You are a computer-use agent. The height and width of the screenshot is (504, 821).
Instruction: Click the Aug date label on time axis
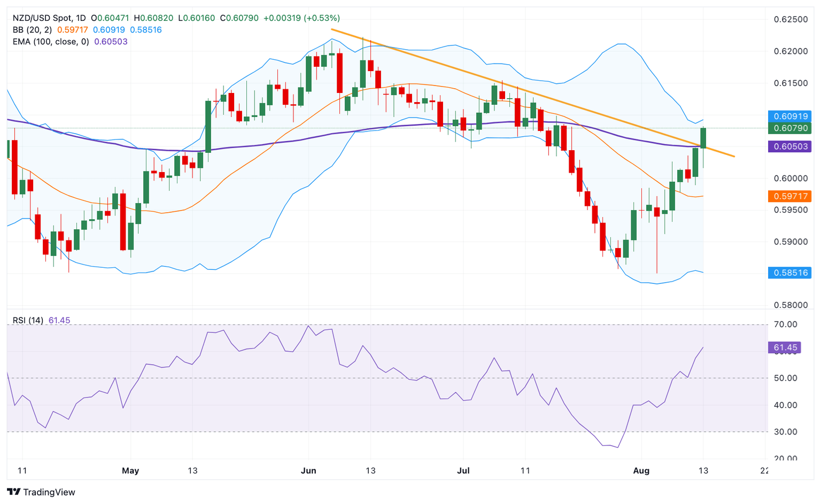[641, 471]
